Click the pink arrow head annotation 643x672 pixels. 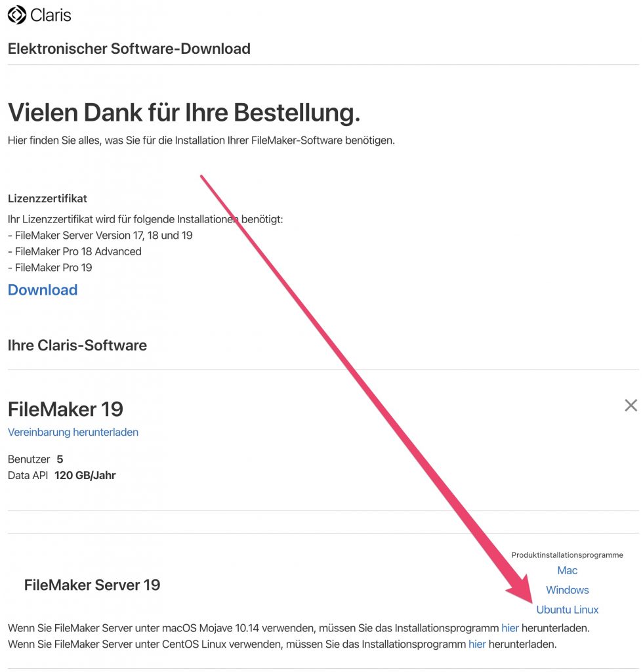[x=520, y=589]
